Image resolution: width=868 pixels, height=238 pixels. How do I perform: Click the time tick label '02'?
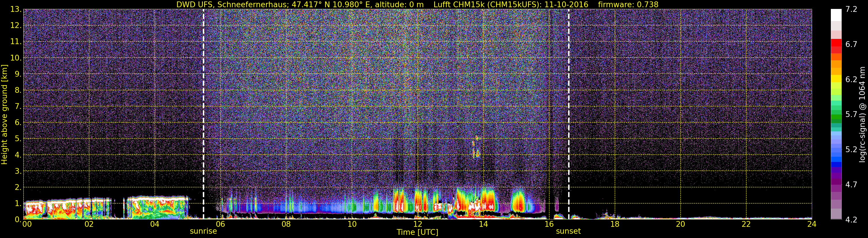point(89,224)
